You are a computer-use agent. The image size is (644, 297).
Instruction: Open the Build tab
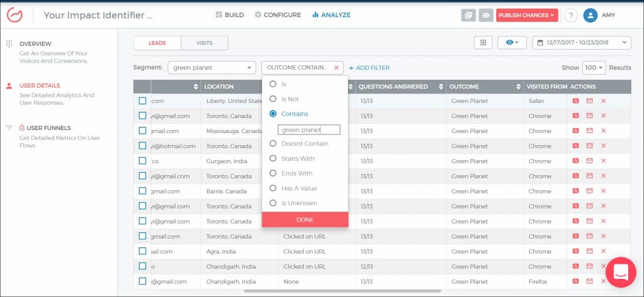tap(230, 15)
